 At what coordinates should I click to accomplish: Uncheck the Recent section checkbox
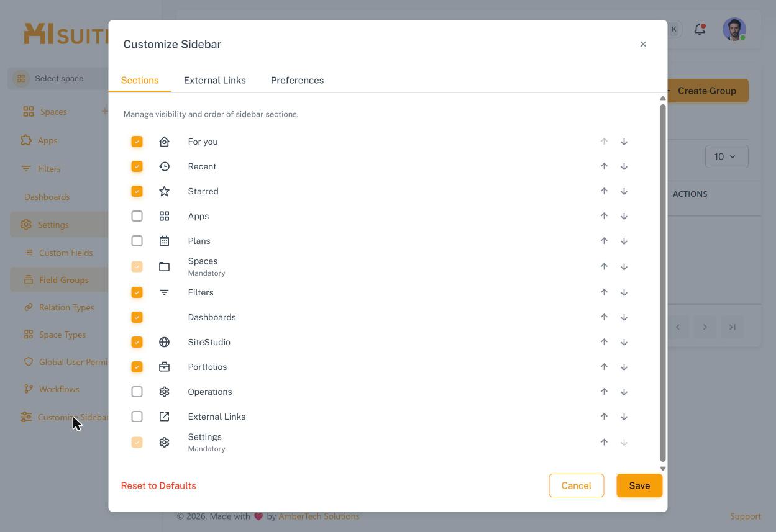137,166
